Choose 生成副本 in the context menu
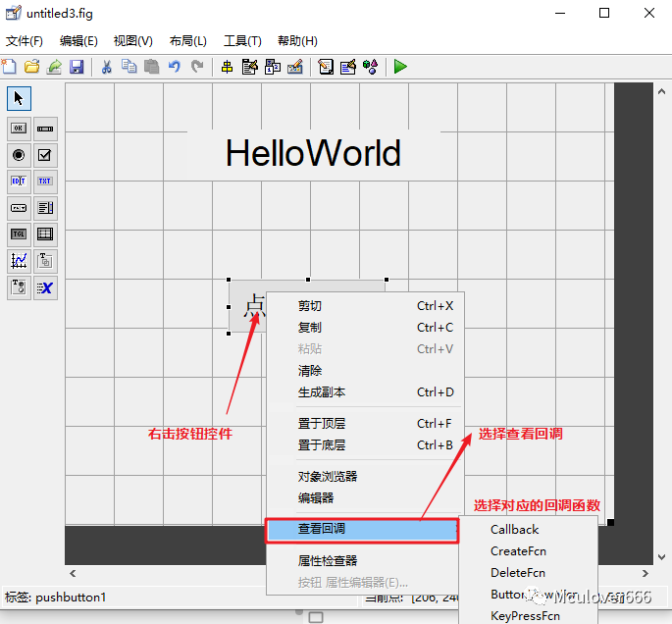This screenshot has height=624, width=672. [x=365, y=392]
